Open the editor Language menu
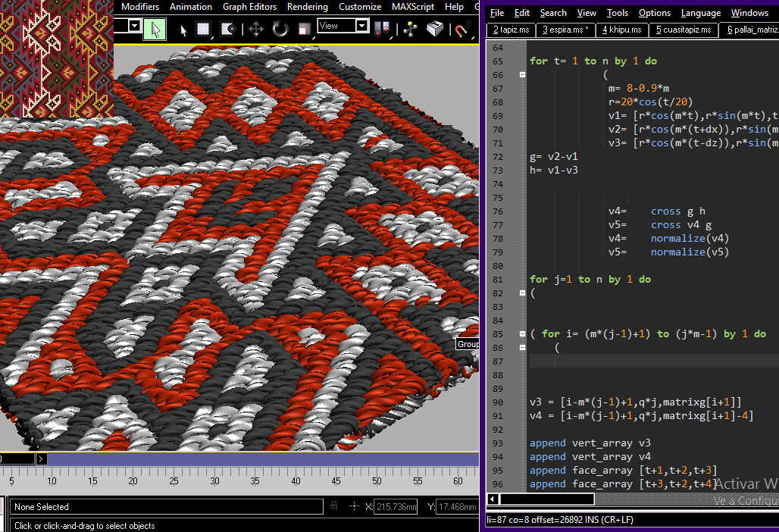The width and height of the screenshot is (779, 532). click(700, 13)
